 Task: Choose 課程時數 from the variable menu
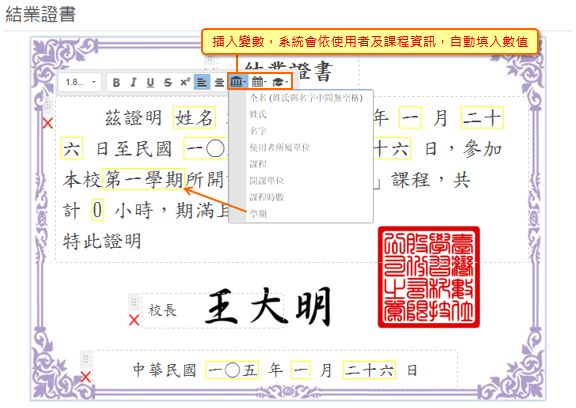click(267, 197)
